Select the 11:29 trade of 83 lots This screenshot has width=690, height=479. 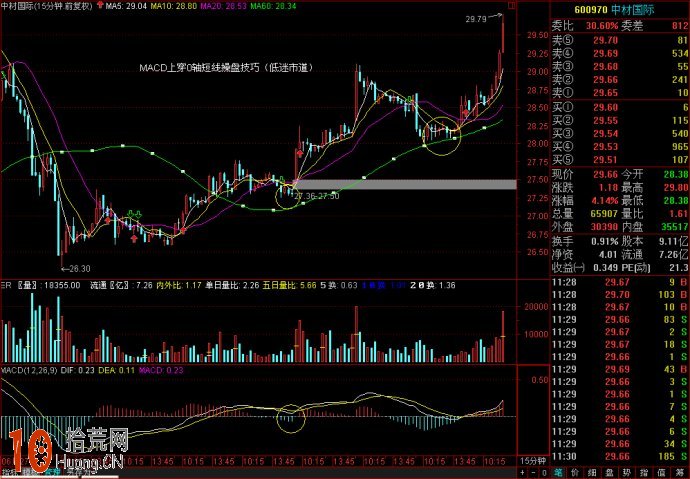[620, 319]
